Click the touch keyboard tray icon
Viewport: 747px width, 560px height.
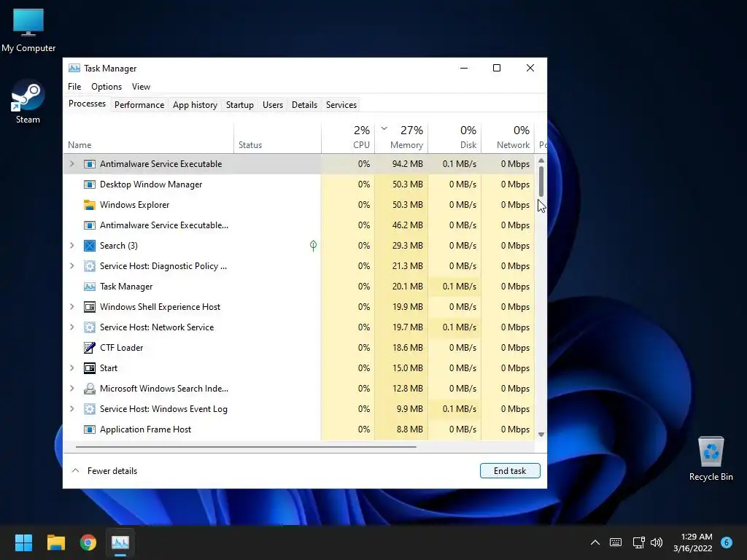[616, 542]
